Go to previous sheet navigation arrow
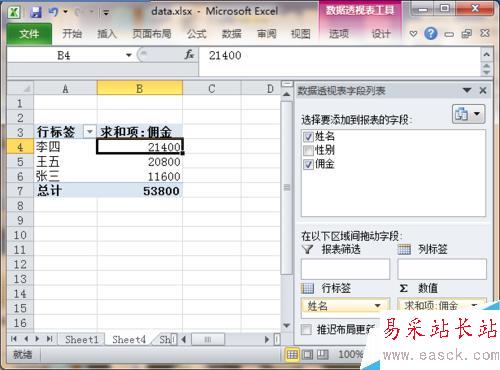 pos(26,339)
